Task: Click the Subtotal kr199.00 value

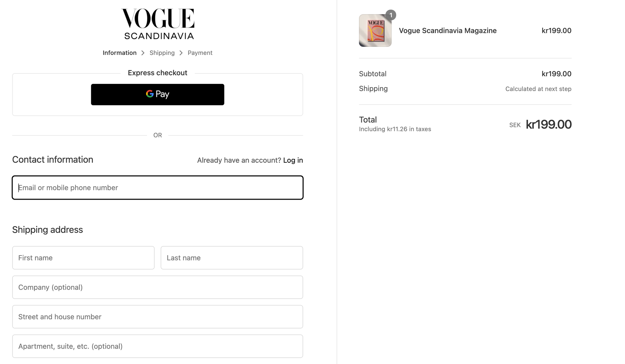Action: click(x=557, y=74)
